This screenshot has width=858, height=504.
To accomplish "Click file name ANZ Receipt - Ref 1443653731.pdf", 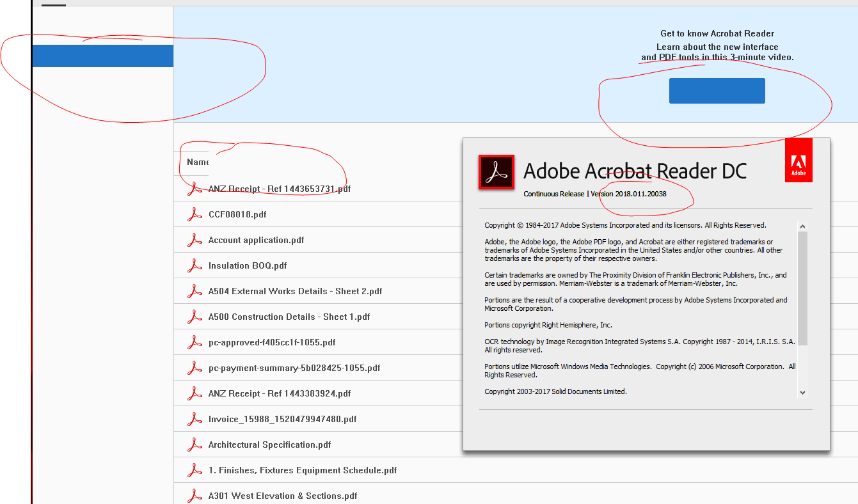I will click(x=280, y=189).
